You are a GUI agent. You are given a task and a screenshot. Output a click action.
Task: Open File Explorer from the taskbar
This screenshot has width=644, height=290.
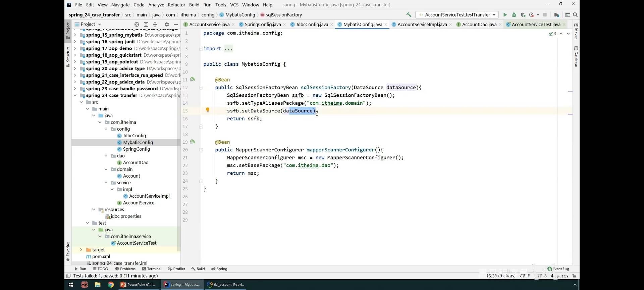point(98,285)
